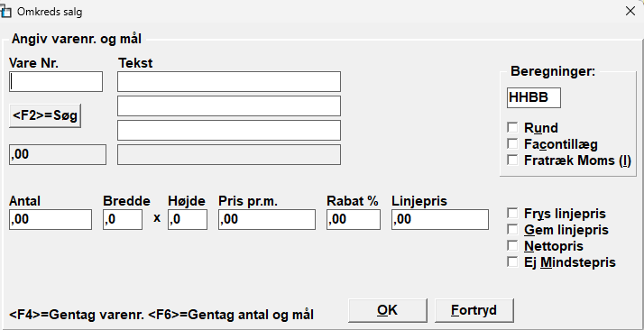The width and height of the screenshot is (644, 330).
Task: Close the Omkreds salg dialog
Action: pos(630,11)
